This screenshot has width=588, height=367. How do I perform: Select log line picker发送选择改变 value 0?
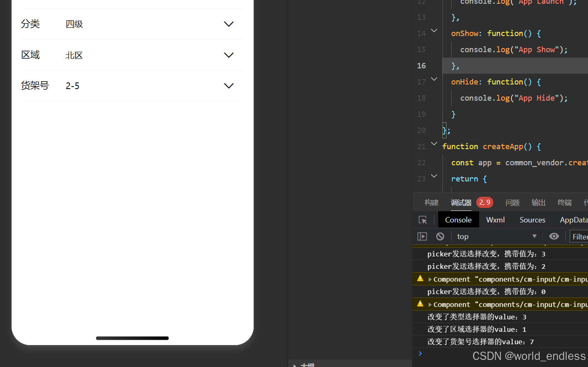pyautogui.click(x=486, y=292)
